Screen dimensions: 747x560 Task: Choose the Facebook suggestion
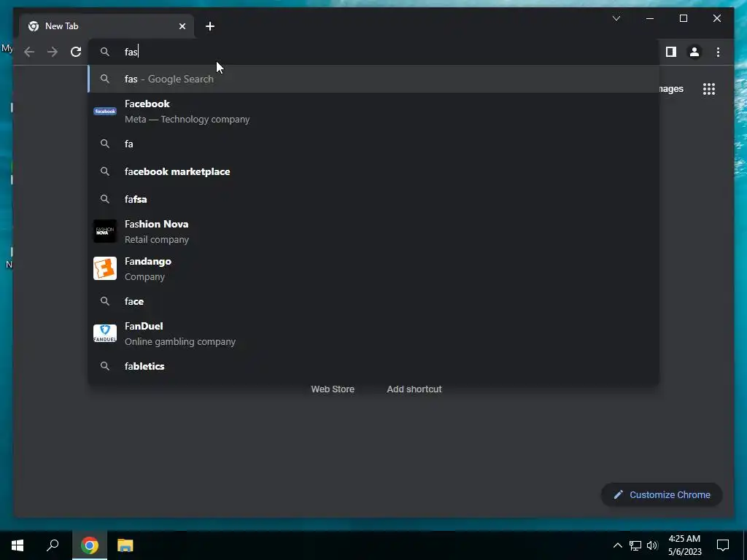pos(374,112)
